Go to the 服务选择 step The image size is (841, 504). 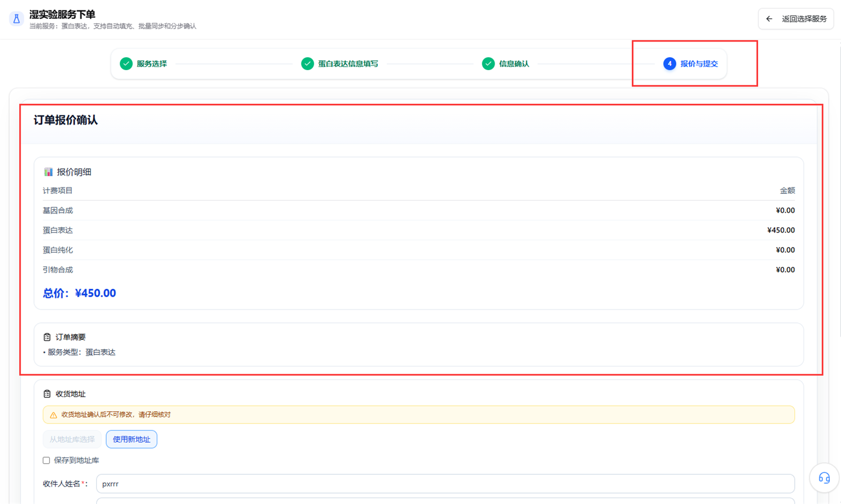point(144,64)
